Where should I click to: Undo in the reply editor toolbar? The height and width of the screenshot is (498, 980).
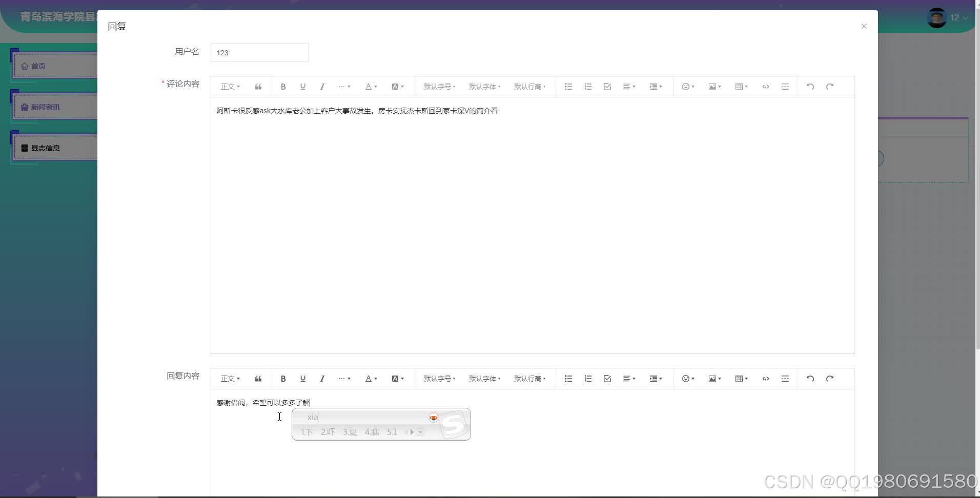[x=810, y=379]
